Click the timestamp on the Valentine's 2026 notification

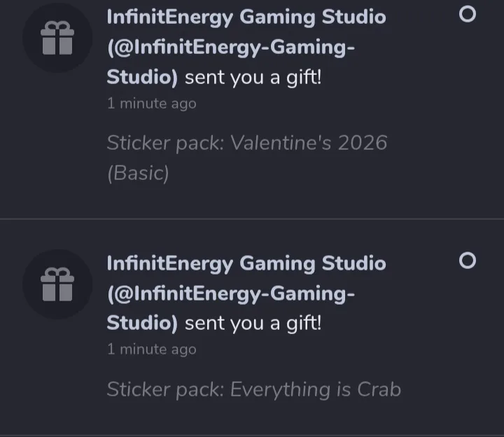tap(151, 104)
